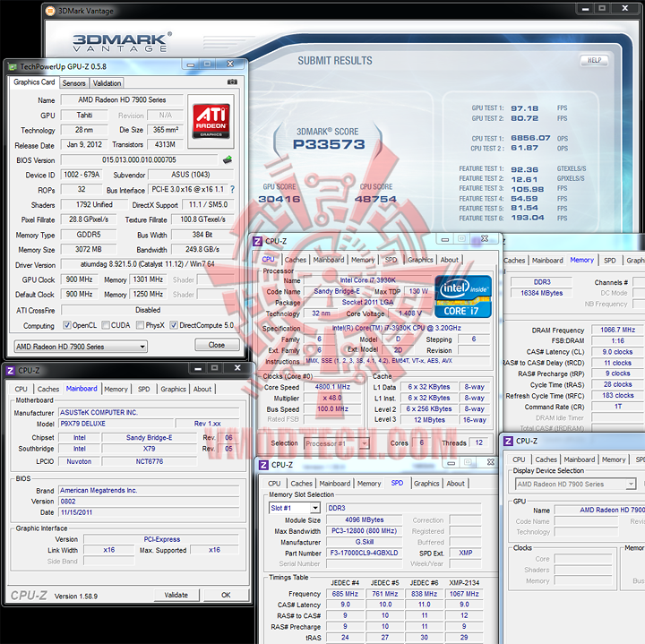Viewport: 645px width, 644px height.
Task: Switch to the Validation tab in GPU-Z
Action: pyautogui.click(x=107, y=83)
